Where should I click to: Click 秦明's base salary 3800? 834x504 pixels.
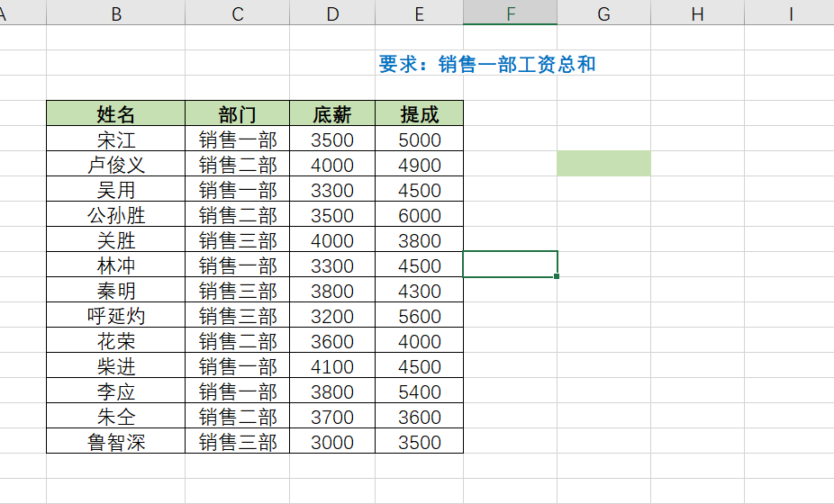point(332,290)
